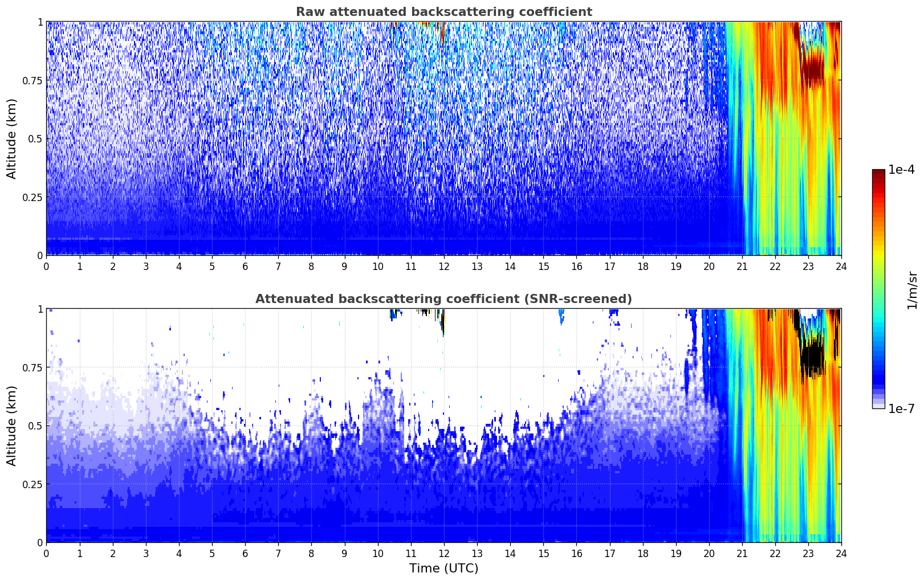The height and width of the screenshot is (581, 924).
Task: Click the bottom plot's Altitude (km) label
Action: tap(12, 425)
